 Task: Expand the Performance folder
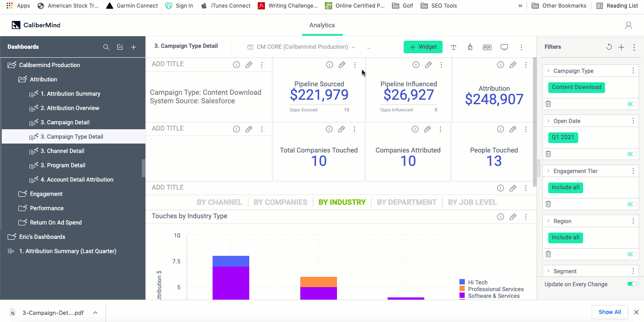[x=22, y=208]
